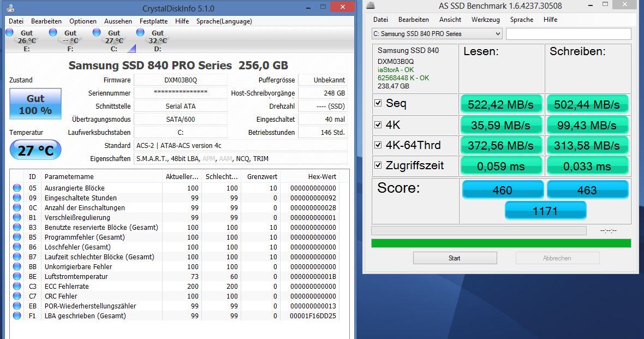Click the write score 463

click(587, 190)
